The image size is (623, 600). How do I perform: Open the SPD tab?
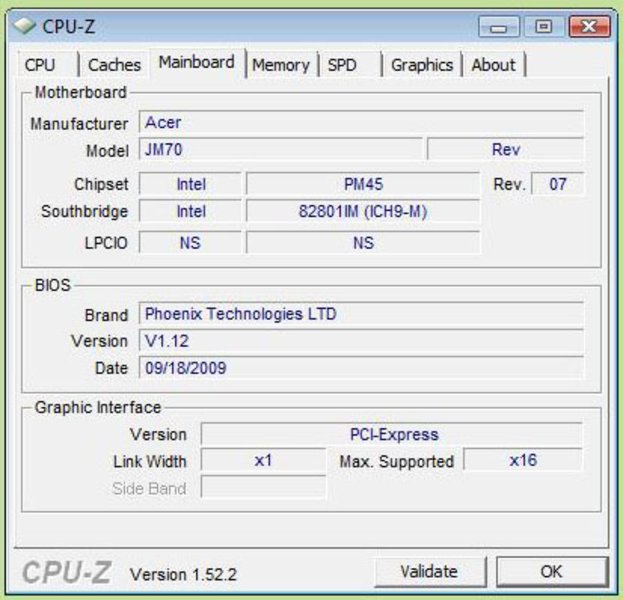point(350,65)
